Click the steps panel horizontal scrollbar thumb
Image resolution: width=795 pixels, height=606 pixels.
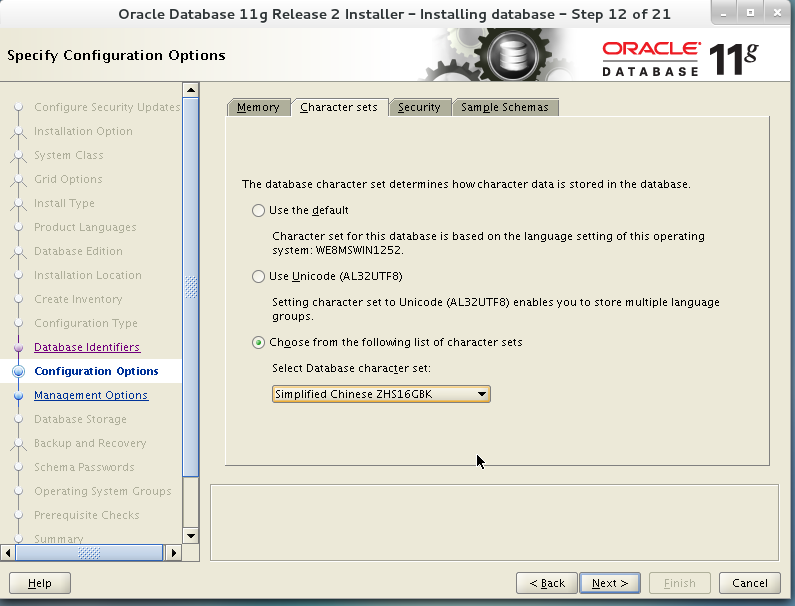pos(89,552)
